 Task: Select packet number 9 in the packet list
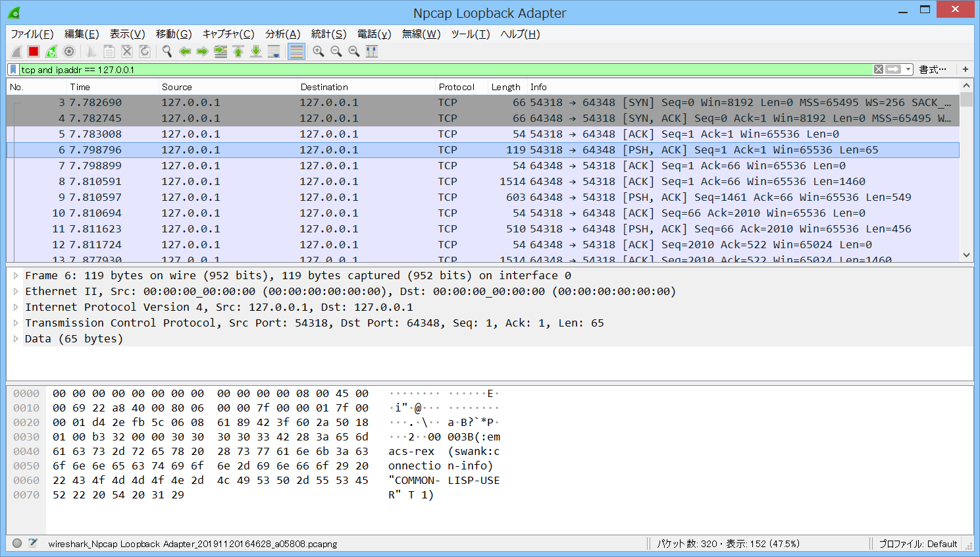(x=263, y=197)
